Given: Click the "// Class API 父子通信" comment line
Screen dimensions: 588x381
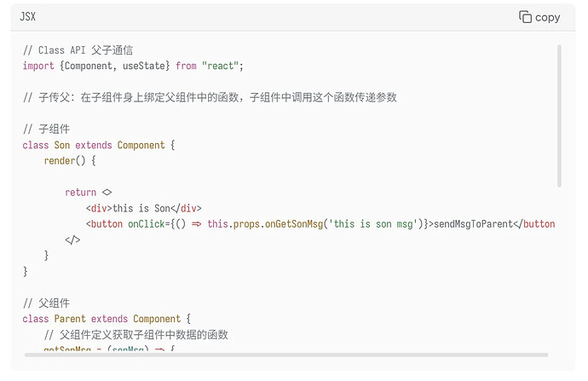Looking at the screenshot, I should pyautogui.click(x=78, y=50).
